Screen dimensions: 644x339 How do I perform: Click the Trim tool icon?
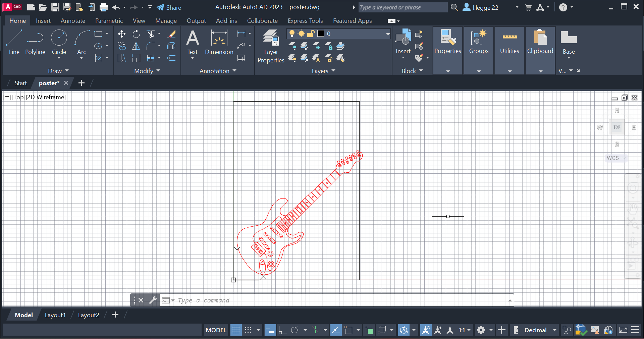point(151,34)
